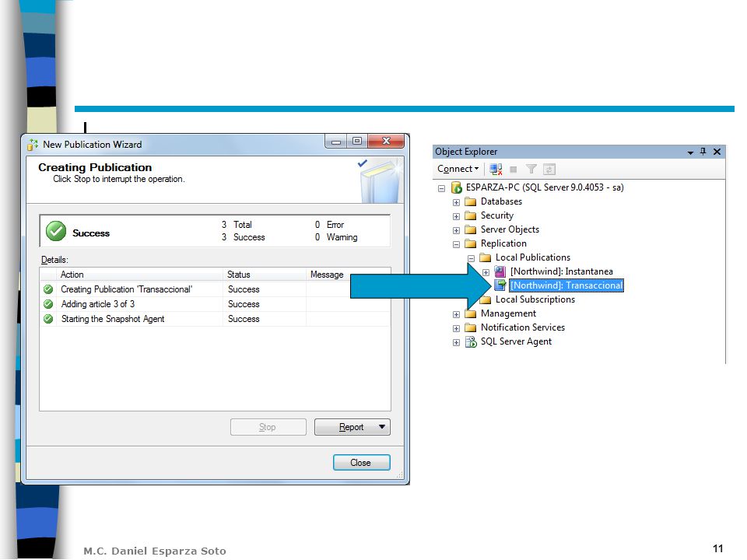Click the Notification Services folder icon
The height and width of the screenshot is (560, 747).
[x=471, y=327]
